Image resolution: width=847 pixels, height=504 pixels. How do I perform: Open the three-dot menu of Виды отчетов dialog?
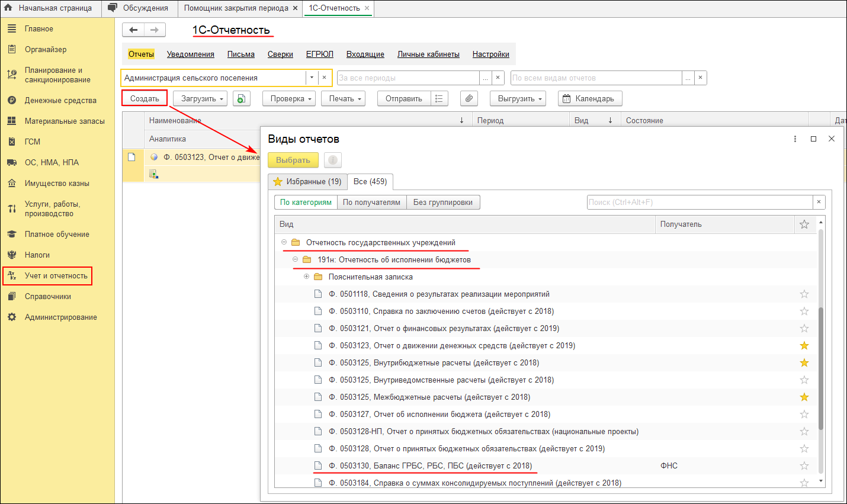click(795, 139)
